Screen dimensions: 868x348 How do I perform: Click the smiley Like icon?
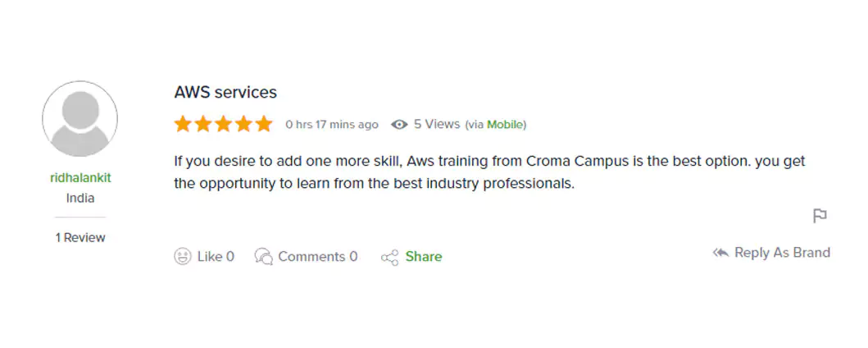(x=183, y=256)
